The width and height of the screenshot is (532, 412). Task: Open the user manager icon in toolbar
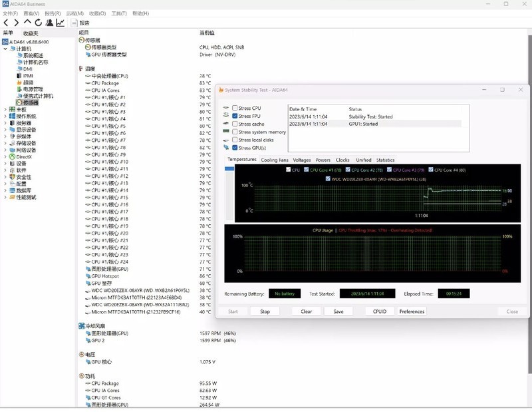(x=49, y=23)
